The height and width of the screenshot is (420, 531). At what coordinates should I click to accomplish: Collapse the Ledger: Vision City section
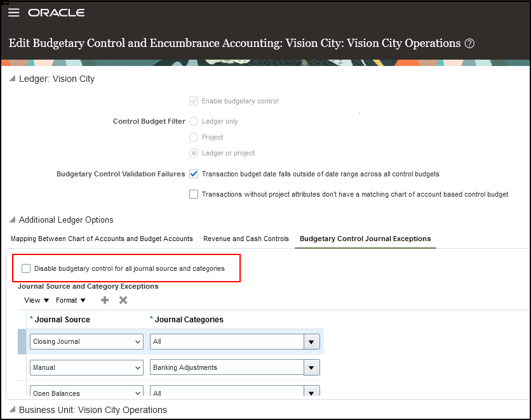(x=13, y=79)
